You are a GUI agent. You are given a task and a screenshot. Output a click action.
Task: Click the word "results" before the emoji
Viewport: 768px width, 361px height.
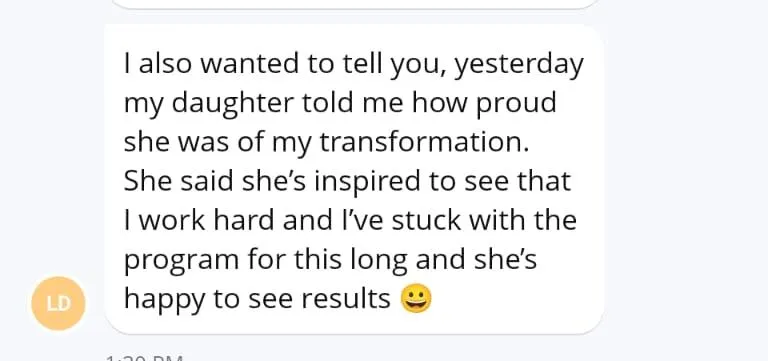tap(345, 298)
